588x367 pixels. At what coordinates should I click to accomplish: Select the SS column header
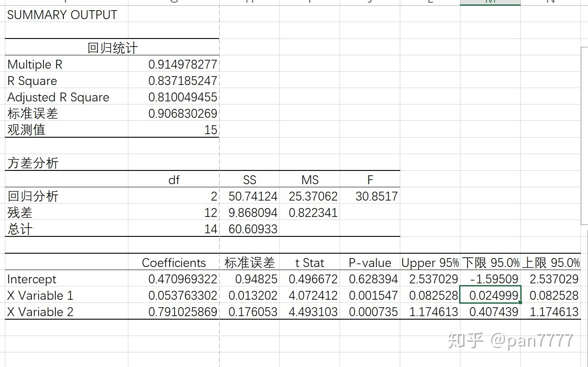pos(250,180)
